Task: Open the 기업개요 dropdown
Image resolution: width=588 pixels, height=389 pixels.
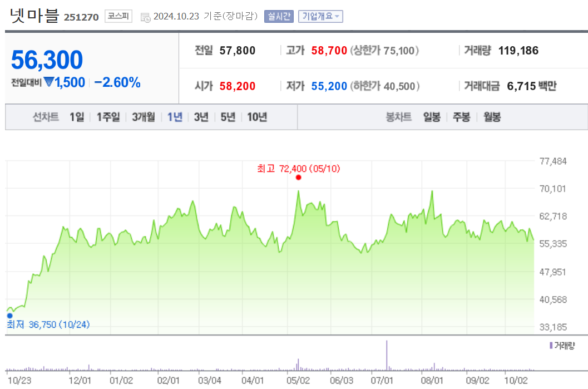Action: coord(320,16)
